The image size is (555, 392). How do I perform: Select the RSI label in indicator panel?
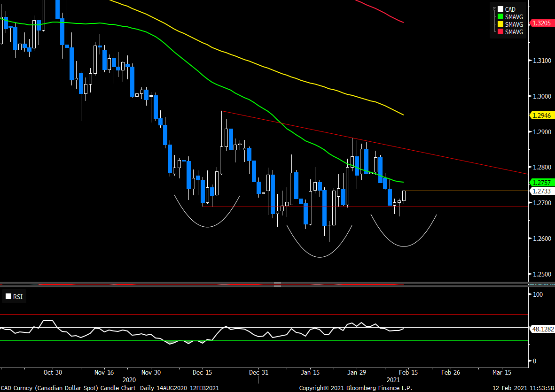18,297
